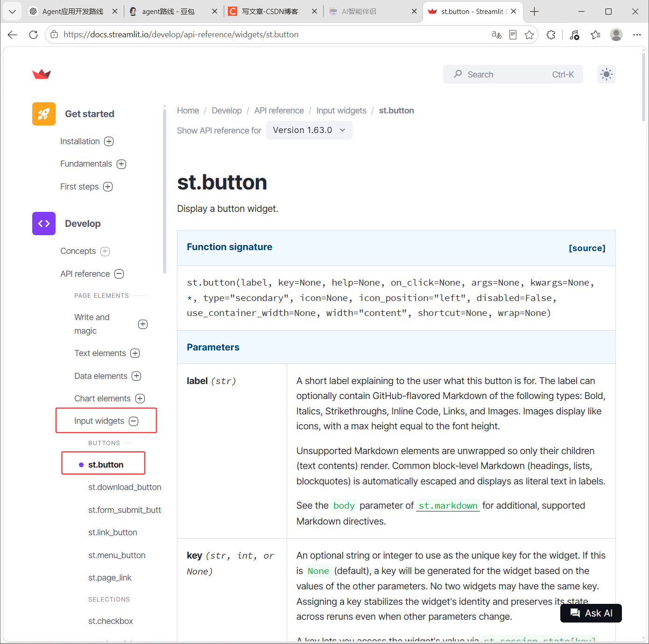The width and height of the screenshot is (649, 644).
Task: Open the Develop heading link
Action: [x=83, y=224]
